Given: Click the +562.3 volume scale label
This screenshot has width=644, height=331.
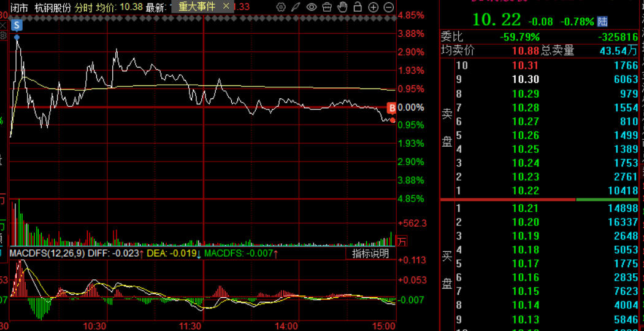Looking at the screenshot, I should click(x=412, y=224).
